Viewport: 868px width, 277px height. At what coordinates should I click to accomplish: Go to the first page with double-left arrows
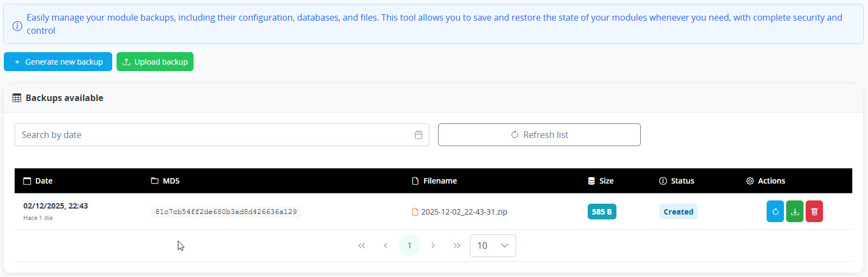point(362,245)
